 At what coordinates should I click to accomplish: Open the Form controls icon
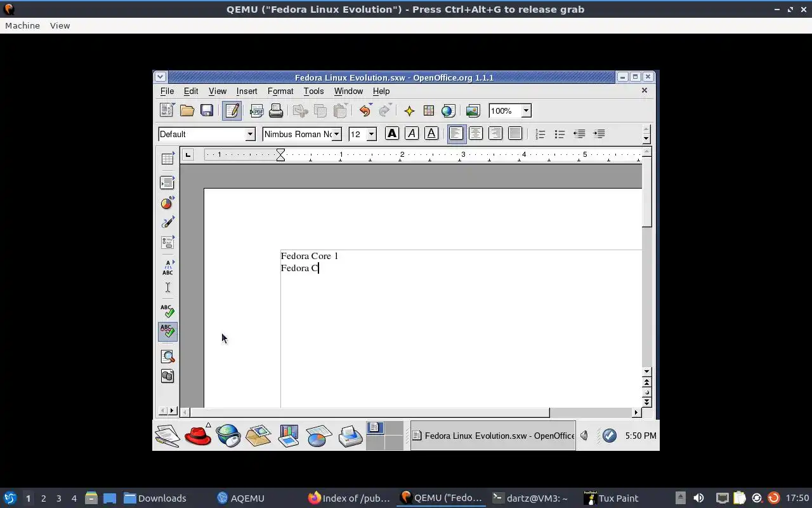(167, 242)
